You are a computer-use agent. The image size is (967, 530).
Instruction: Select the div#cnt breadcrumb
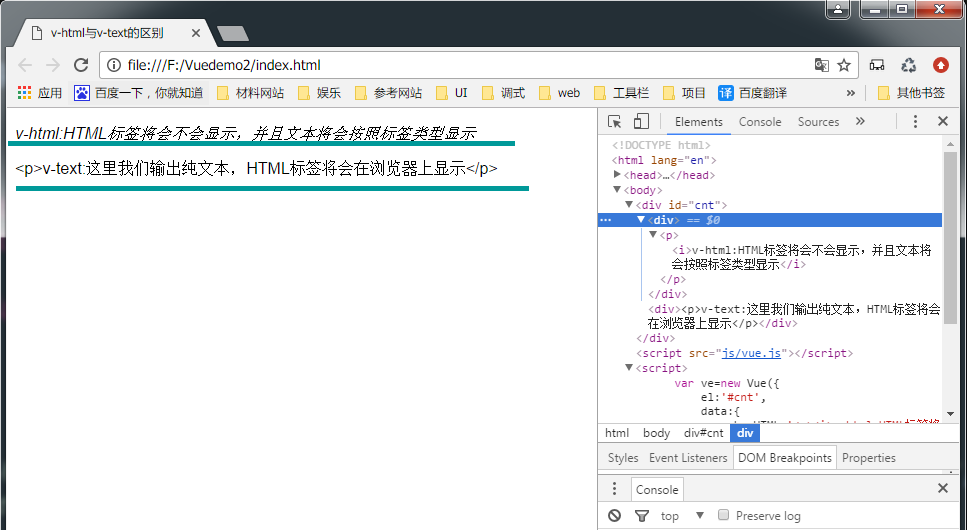(704, 433)
